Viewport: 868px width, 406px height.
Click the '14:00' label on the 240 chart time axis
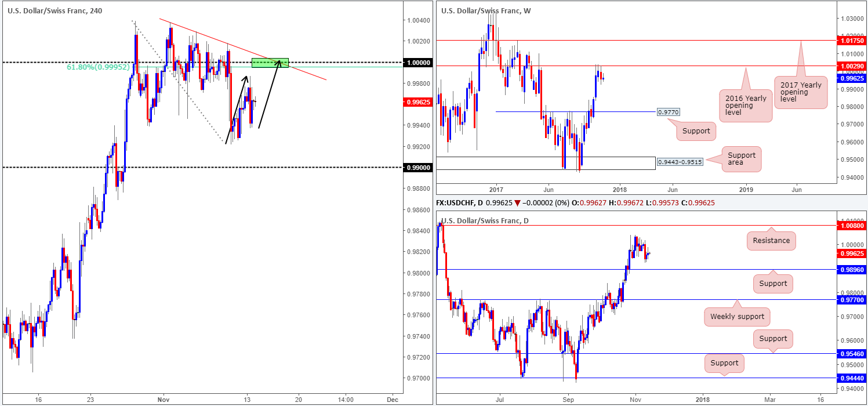click(345, 400)
